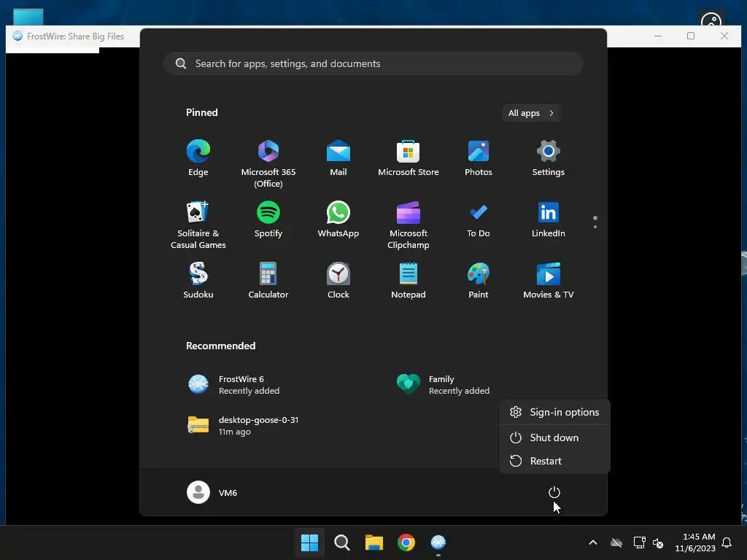
Task: Open the Clock app
Action: coord(338,281)
